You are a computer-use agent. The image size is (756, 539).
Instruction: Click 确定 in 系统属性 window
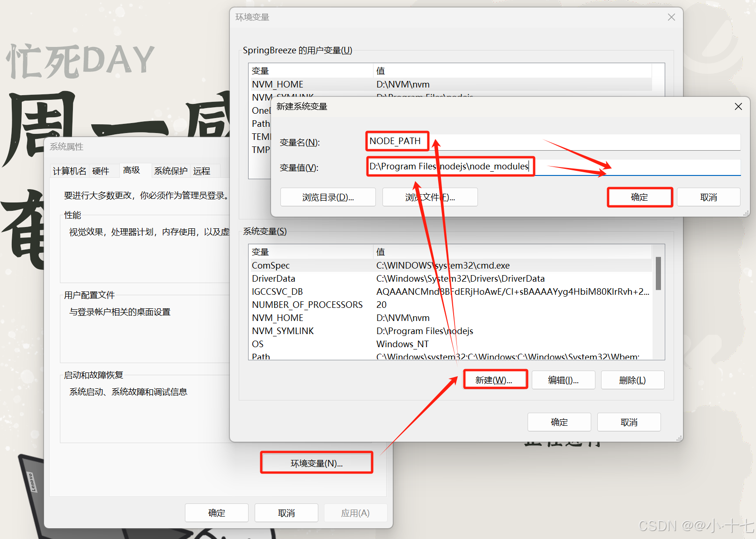click(216, 513)
